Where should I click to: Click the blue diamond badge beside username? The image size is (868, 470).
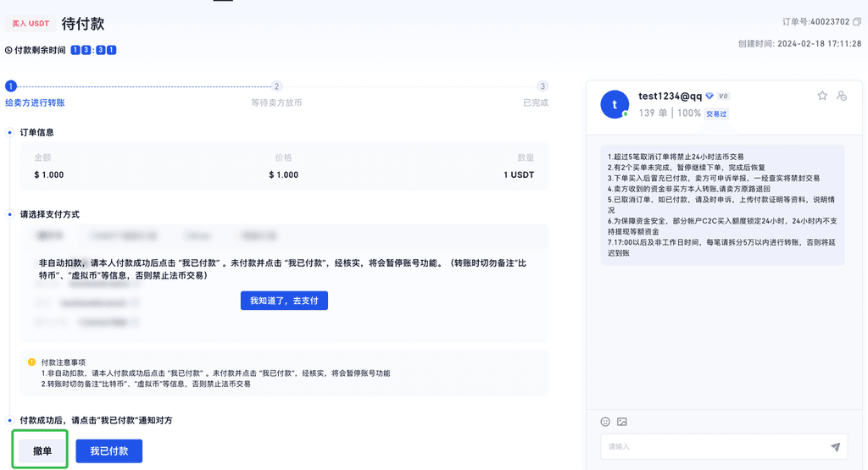coord(709,97)
